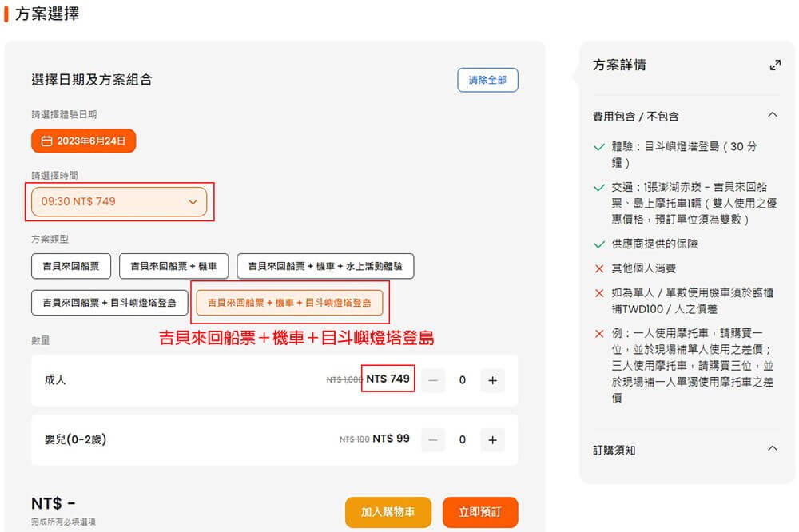
Task: Select 吉貝來回船票 + 機車 + 目斗嶼燈塔登島 plan
Action: (289, 303)
